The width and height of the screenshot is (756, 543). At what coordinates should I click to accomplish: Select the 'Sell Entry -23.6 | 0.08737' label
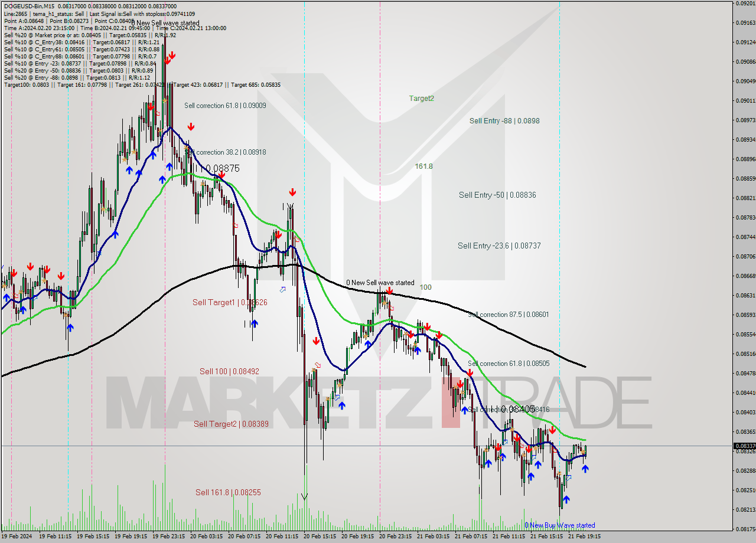pyautogui.click(x=499, y=246)
